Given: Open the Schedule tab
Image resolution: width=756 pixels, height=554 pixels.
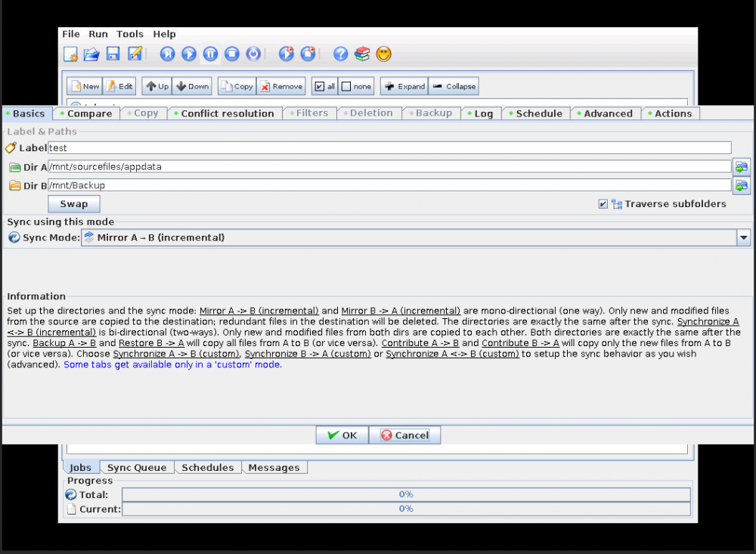Looking at the screenshot, I should pos(536,114).
